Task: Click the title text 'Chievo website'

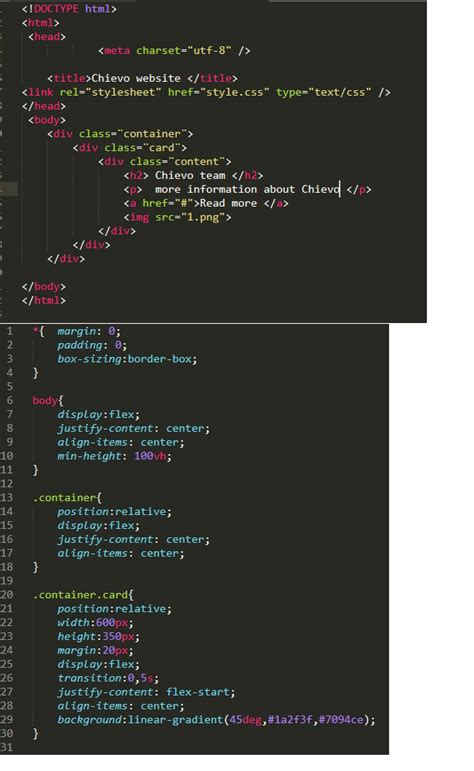Action: (136, 78)
